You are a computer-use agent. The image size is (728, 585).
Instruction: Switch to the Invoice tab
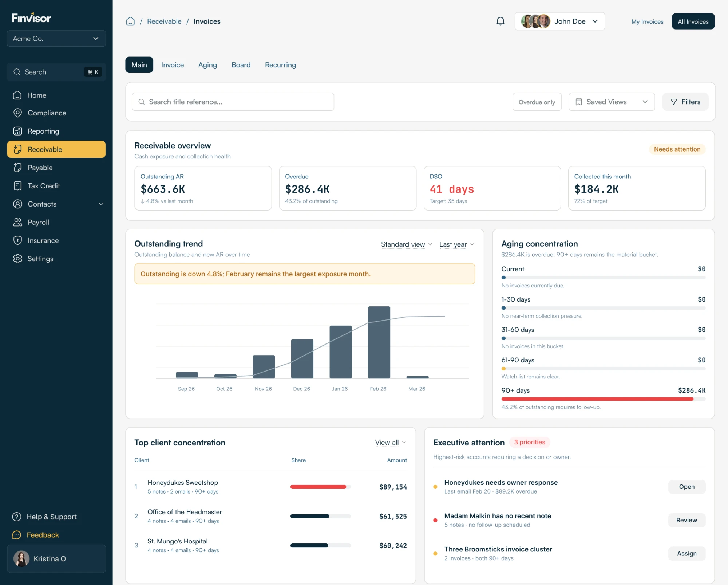pos(173,65)
